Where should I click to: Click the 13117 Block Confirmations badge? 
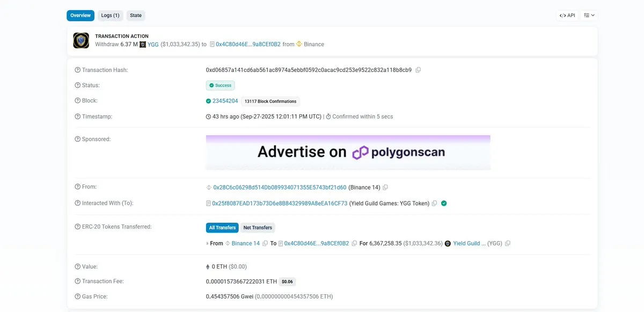tap(270, 101)
